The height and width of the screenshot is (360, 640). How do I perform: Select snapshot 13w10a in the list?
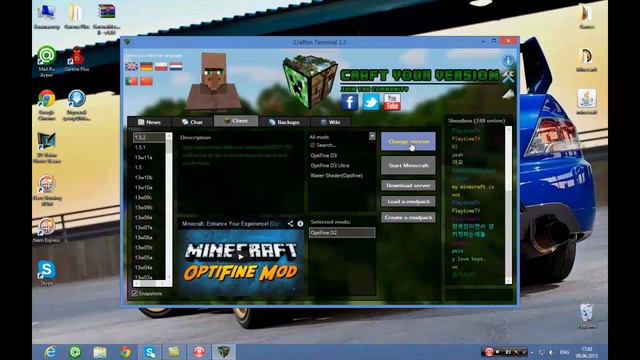149,187
